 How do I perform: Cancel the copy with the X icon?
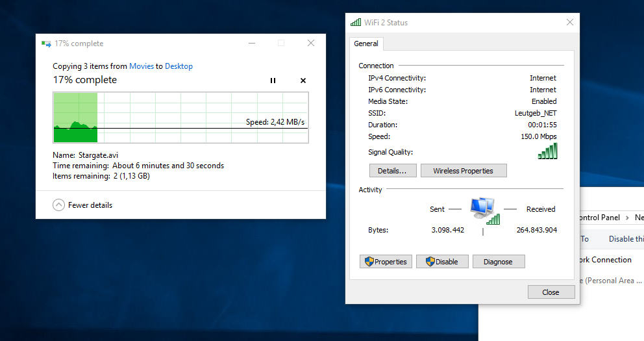click(303, 81)
